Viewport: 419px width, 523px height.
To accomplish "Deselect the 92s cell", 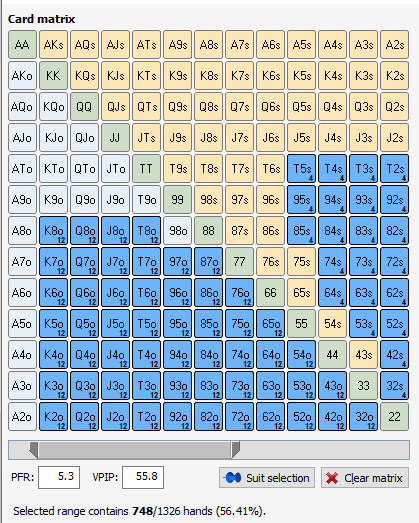I will pyautogui.click(x=395, y=200).
